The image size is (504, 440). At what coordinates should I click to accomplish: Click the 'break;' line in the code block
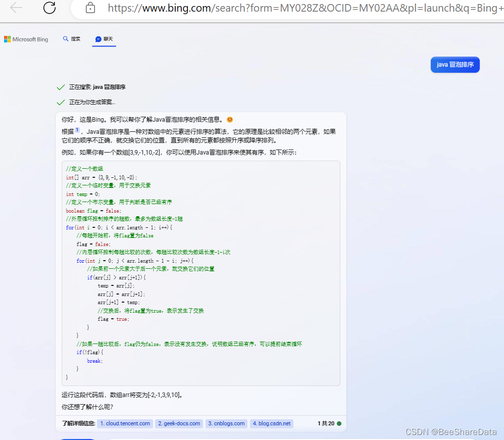click(x=95, y=361)
